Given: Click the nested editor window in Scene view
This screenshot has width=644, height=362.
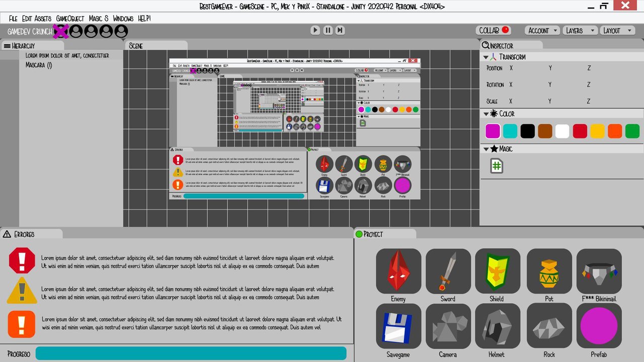Looking at the screenshot, I should (x=294, y=129).
